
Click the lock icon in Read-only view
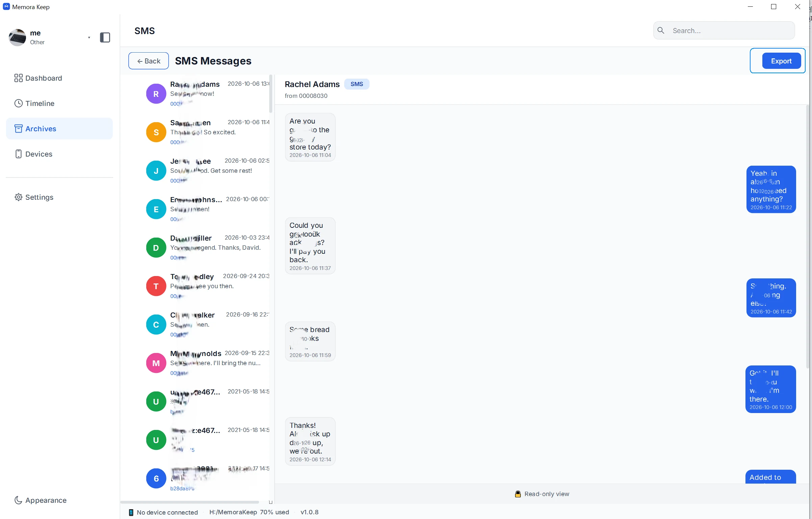click(518, 494)
